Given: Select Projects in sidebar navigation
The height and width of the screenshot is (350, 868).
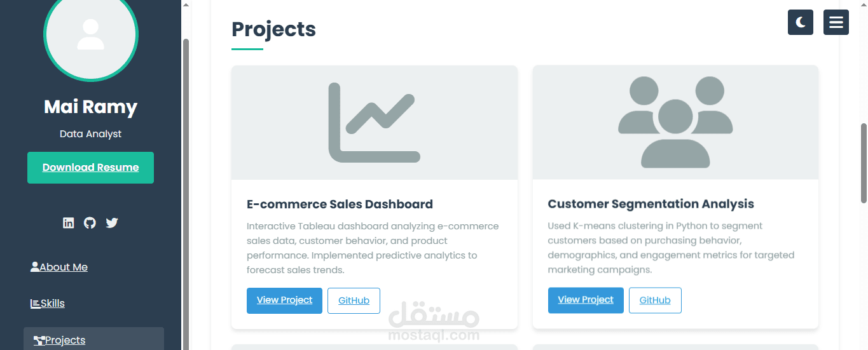Looking at the screenshot, I should pos(65,340).
